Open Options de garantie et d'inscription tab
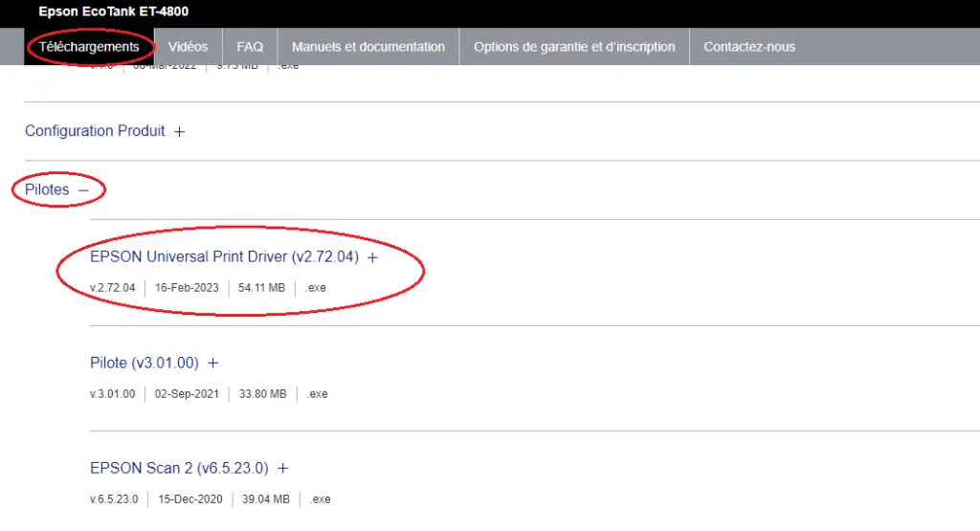Screen dimensions: 980x531 (574, 47)
